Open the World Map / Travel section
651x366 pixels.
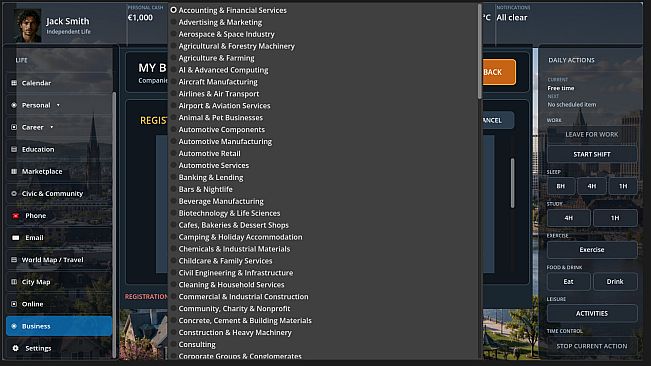tap(59, 260)
